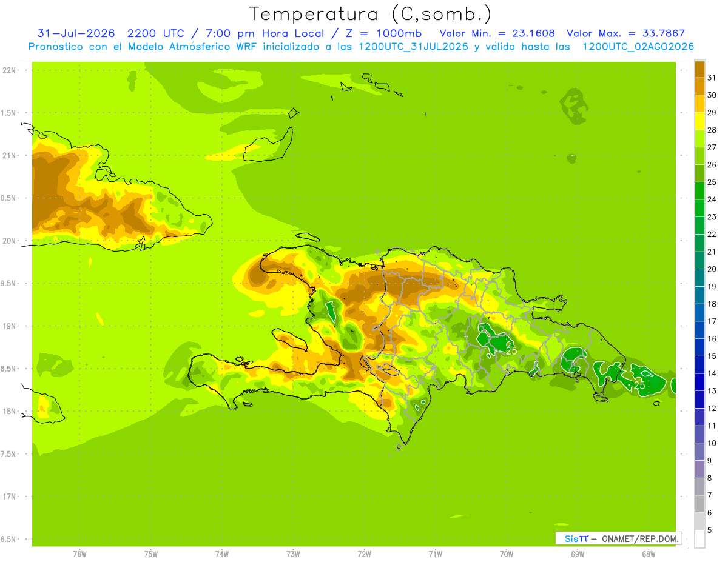
Task: Select the 13 degree dark blue swatch
Action: pyautogui.click(x=699, y=383)
